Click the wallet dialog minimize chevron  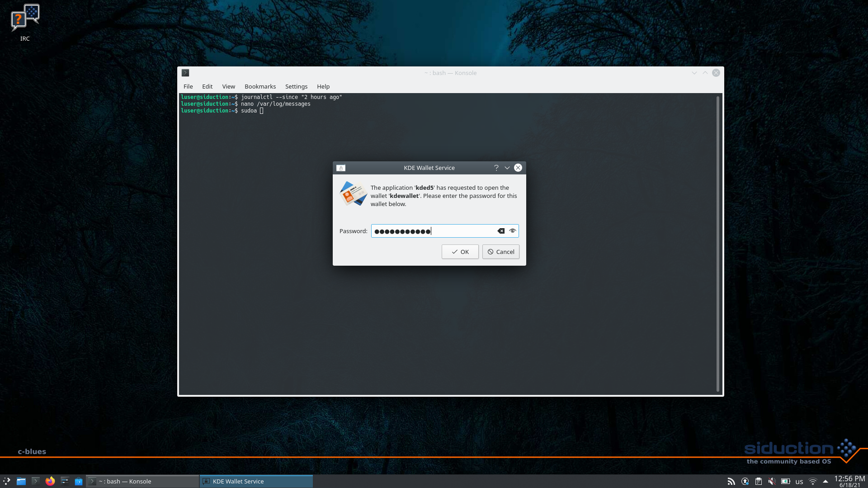click(x=507, y=168)
